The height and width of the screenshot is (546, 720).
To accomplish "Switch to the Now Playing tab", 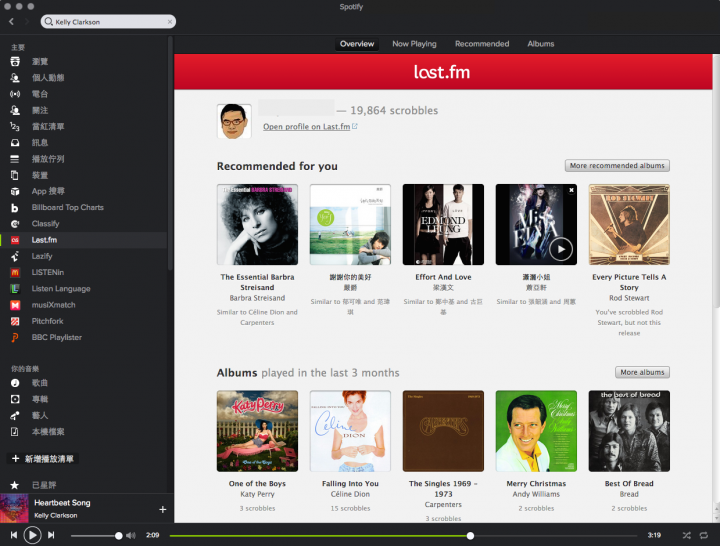I will [x=414, y=44].
